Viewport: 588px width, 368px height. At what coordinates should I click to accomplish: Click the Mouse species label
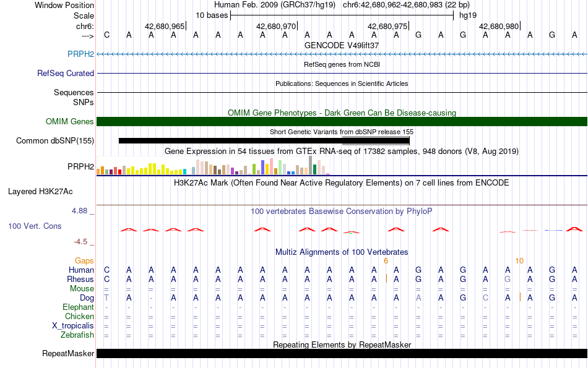coord(82,289)
